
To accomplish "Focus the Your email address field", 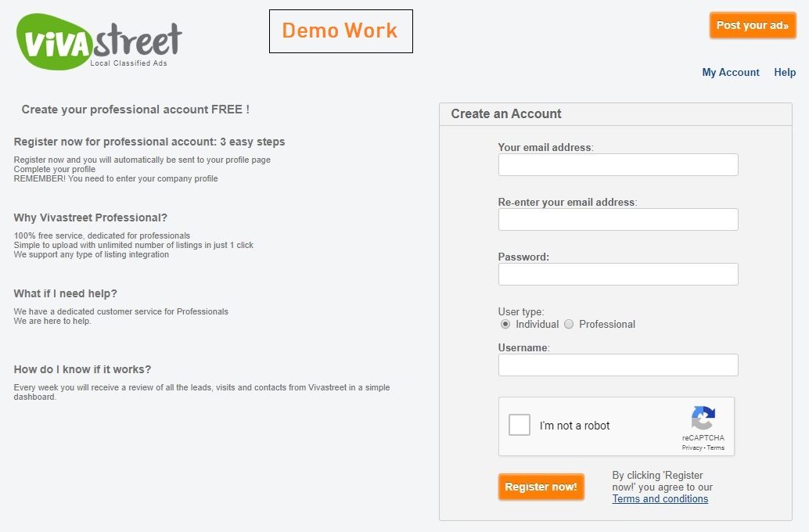I will 618,164.
